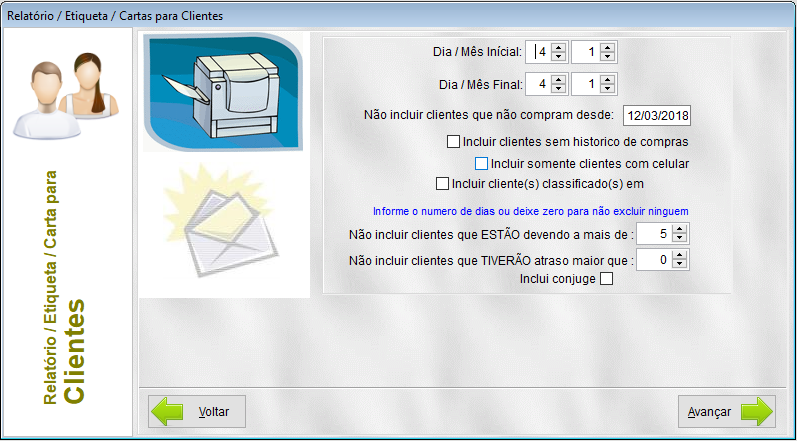Decrease TIVERÃO atraso days value
This screenshot has width=797, height=441.
[x=679, y=265]
